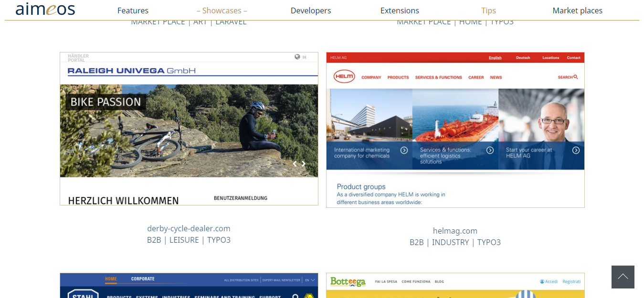
Task: Click the BENUTZERANMELDUNG text
Action: (241, 198)
